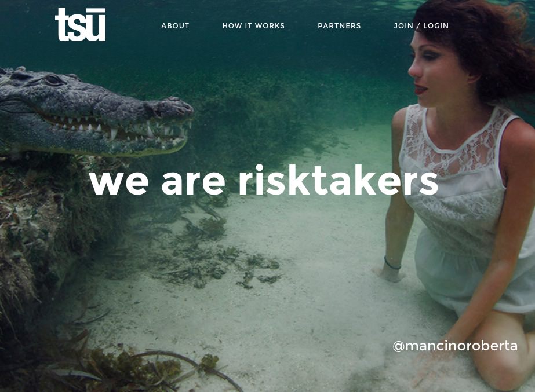Click the woman's red hair
Screen dimensions: 535x392
tap(485, 45)
